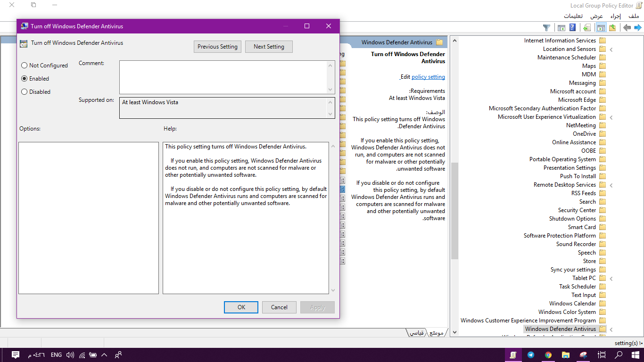Select Windows Customer Experience Improvement Program

(x=528, y=321)
